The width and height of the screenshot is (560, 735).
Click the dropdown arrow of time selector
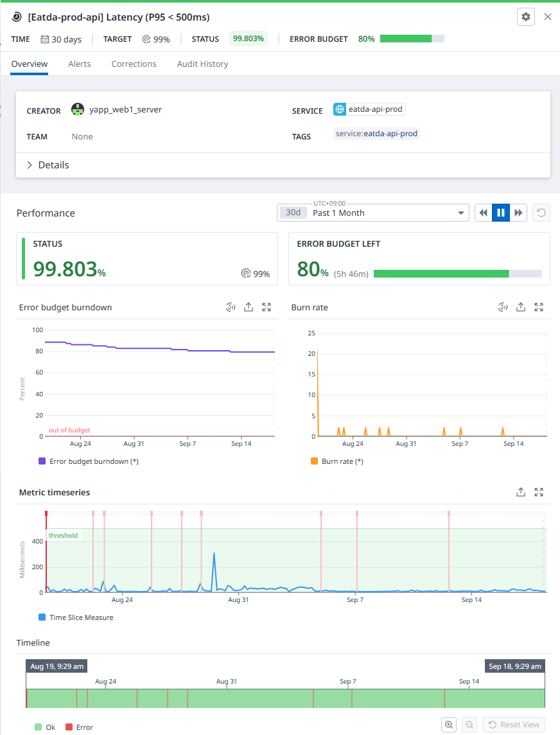coord(460,213)
